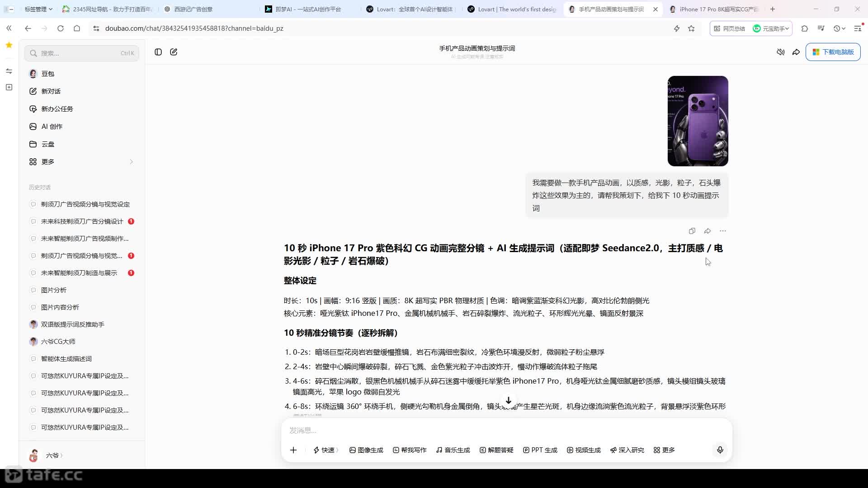Open favorites via the yellow star sidebar icon

pyautogui.click(x=9, y=45)
